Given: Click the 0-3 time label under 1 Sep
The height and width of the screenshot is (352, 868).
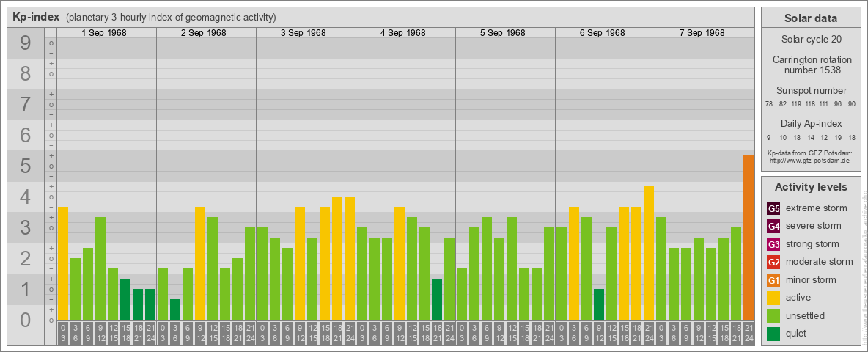Looking at the screenshot, I should pyautogui.click(x=63, y=331).
